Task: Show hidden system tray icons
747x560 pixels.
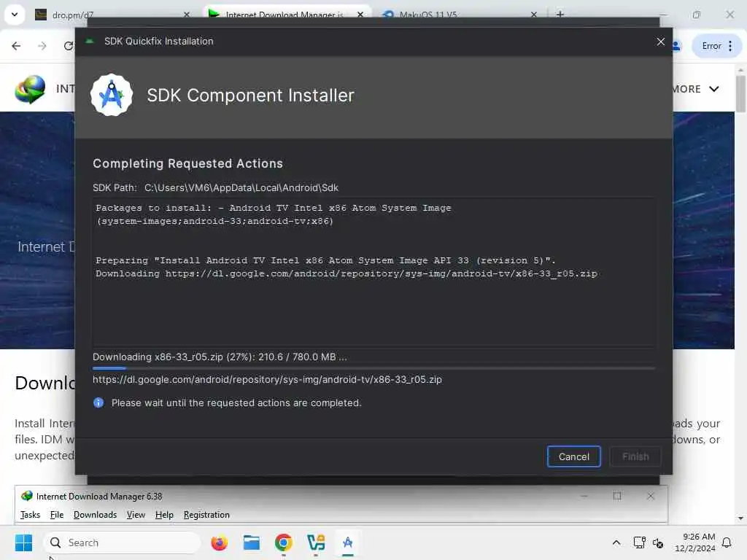Action: [616, 542]
